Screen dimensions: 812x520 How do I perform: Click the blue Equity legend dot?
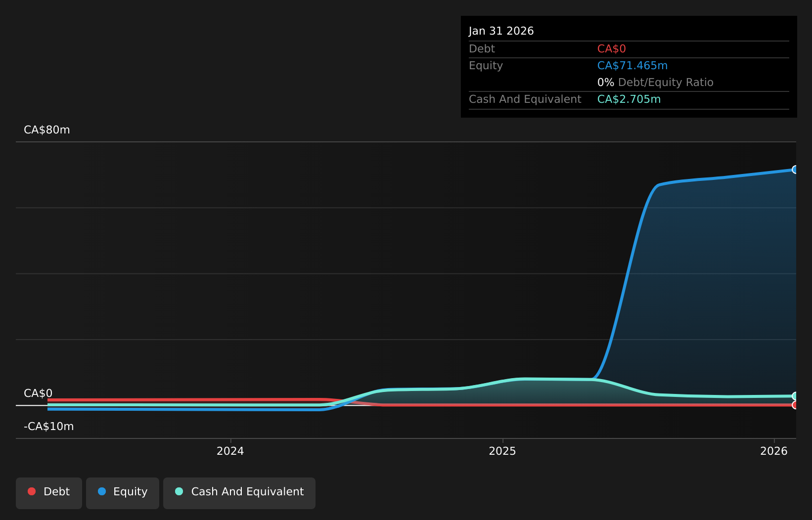click(102, 491)
